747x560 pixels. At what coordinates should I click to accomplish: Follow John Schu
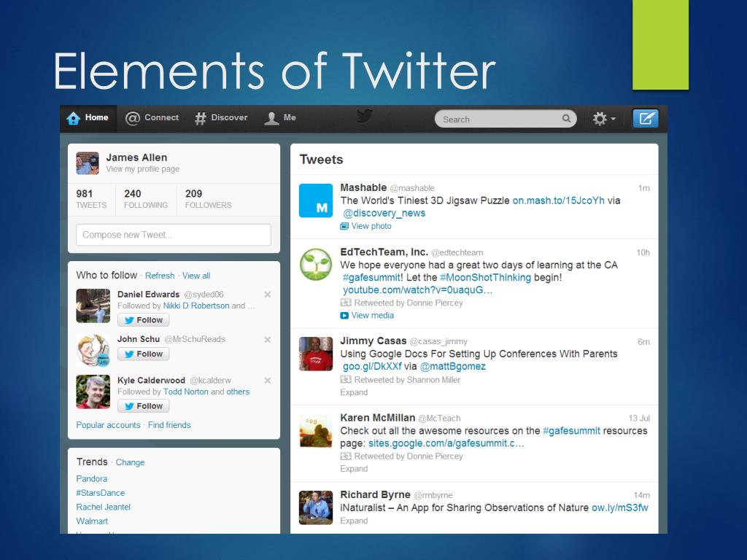[x=144, y=354]
